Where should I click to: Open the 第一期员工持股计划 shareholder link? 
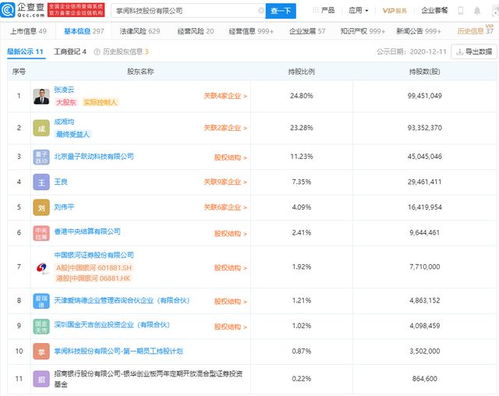click(119, 351)
